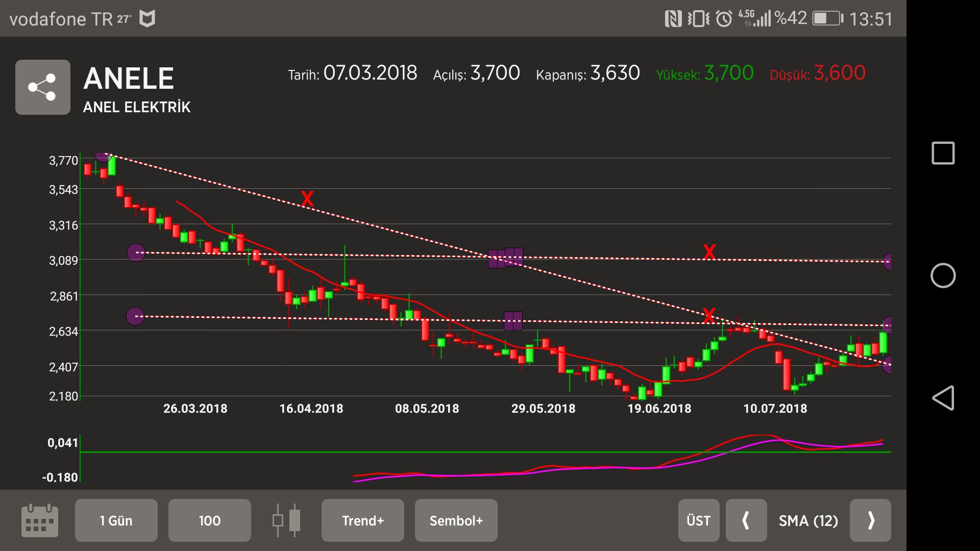The width and height of the screenshot is (980, 551).
Task: Open the 100 bar count selector
Action: 210,520
